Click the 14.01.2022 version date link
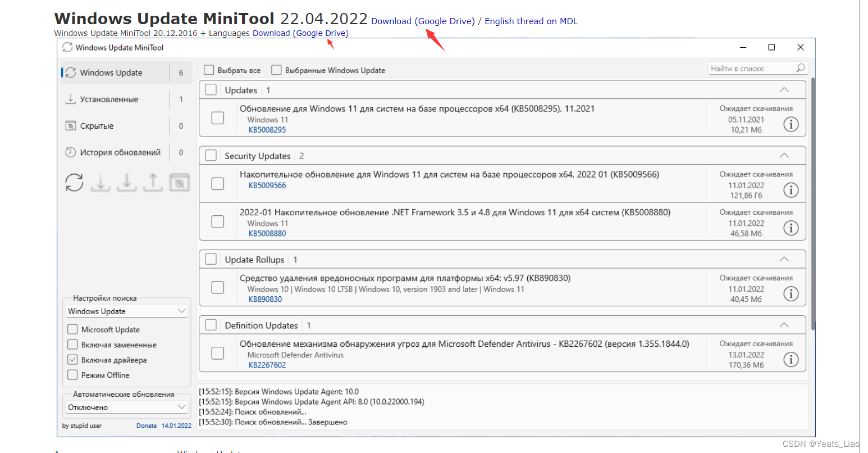Screen dimensions: 868x453 coord(176,426)
